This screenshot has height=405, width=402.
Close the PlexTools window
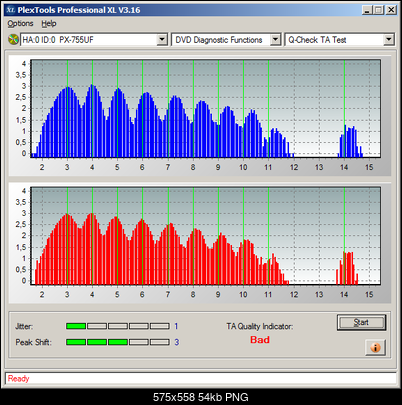[391, 10]
